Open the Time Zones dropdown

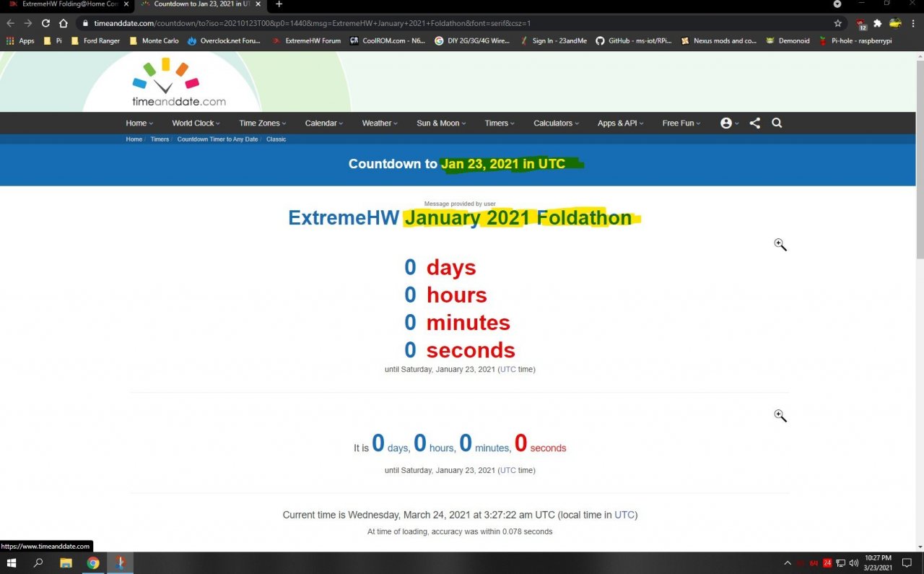tap(261, 123)
